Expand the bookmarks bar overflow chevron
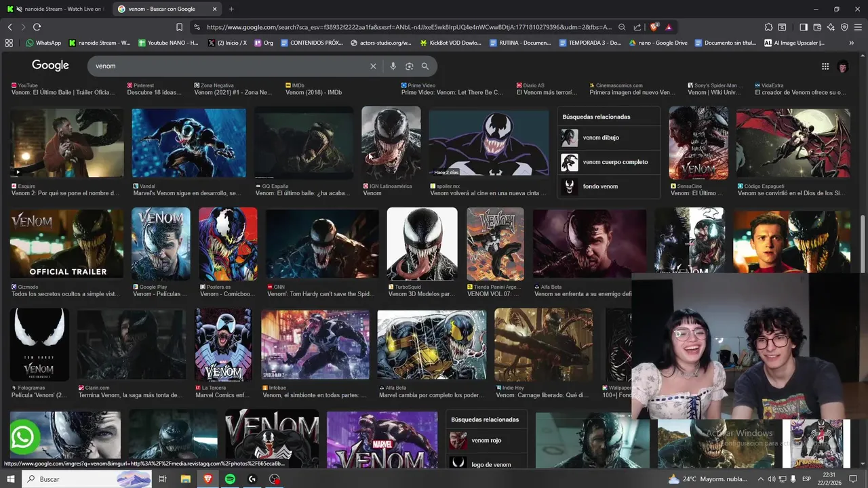The height and width of the screenshot is (488, 868). [852, 43]
